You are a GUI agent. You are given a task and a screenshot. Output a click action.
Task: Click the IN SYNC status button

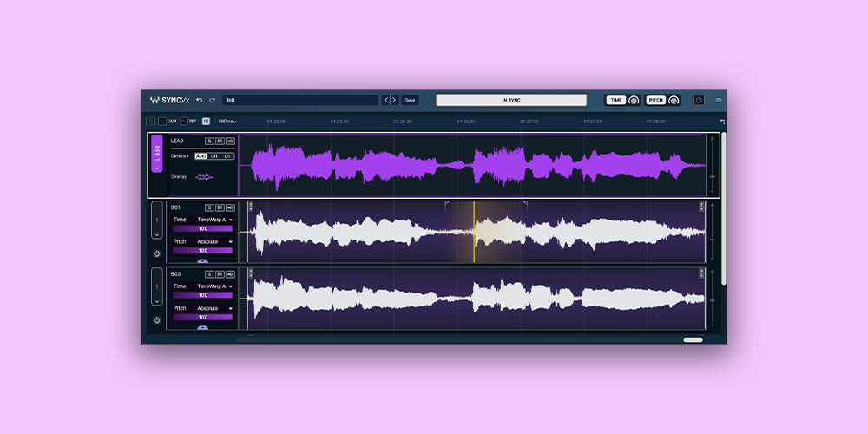tap(511, 100)
